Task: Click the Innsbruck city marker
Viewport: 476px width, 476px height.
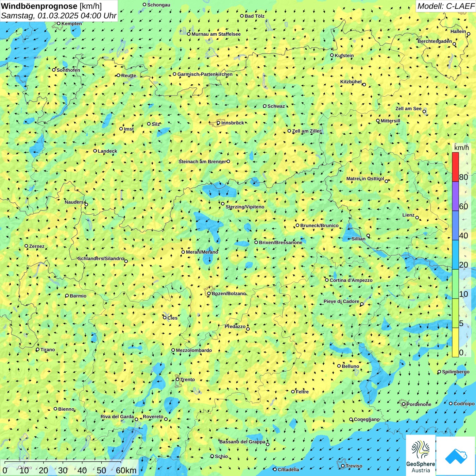Action: click(x=219, y=123)
